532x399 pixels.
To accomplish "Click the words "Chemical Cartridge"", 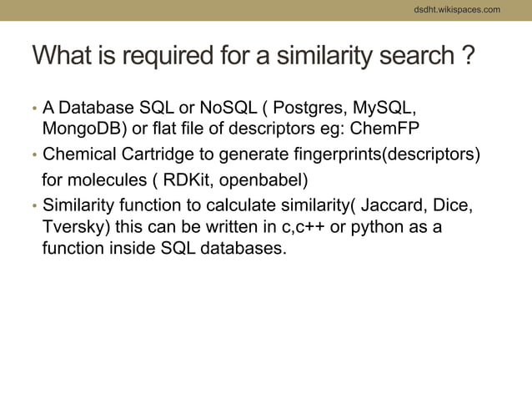I will point(113,155).
